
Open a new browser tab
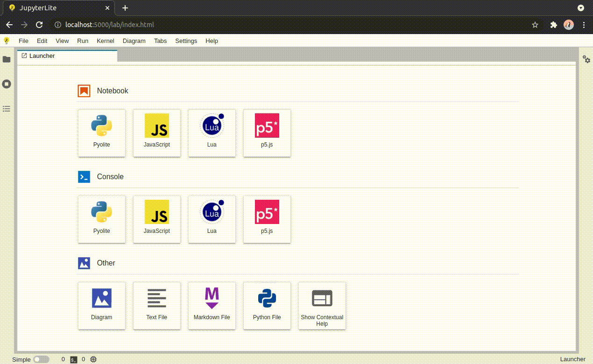pyautogui.click(x=125, y=8)
